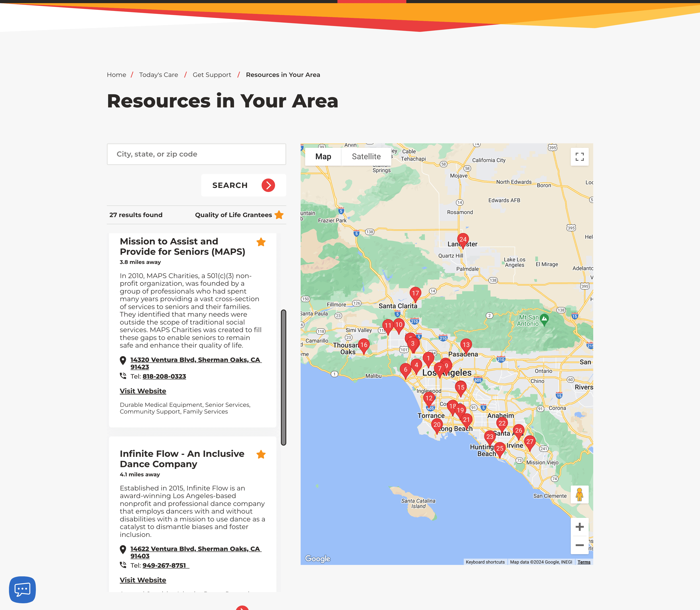Viewport: 700px width, 610px height.
Task: Select map marker 11 on the map
Action: [387, 326]
